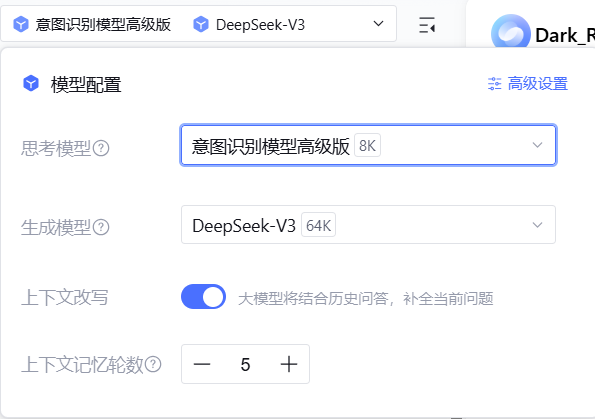Click the 模型配置 heading text
This screenshot has width=595, height=419.
[x=86, y=84]
